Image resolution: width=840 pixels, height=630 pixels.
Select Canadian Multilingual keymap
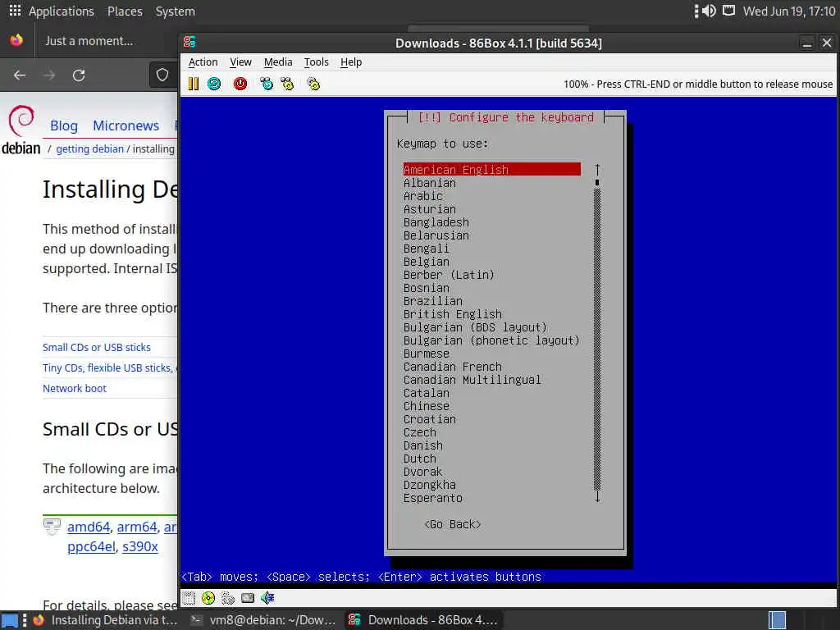pyautogui.click(x=472, y=380)
